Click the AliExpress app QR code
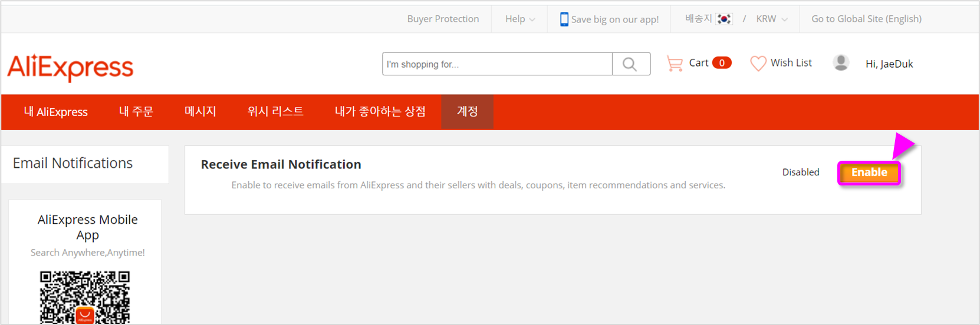Screen dimensions: 980x325 (85, 297)
